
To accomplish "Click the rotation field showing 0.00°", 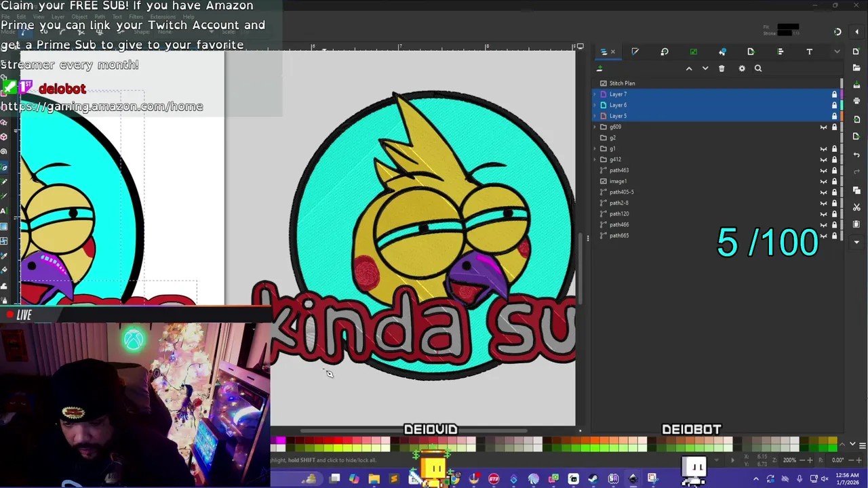I will (x=837, y=460).
